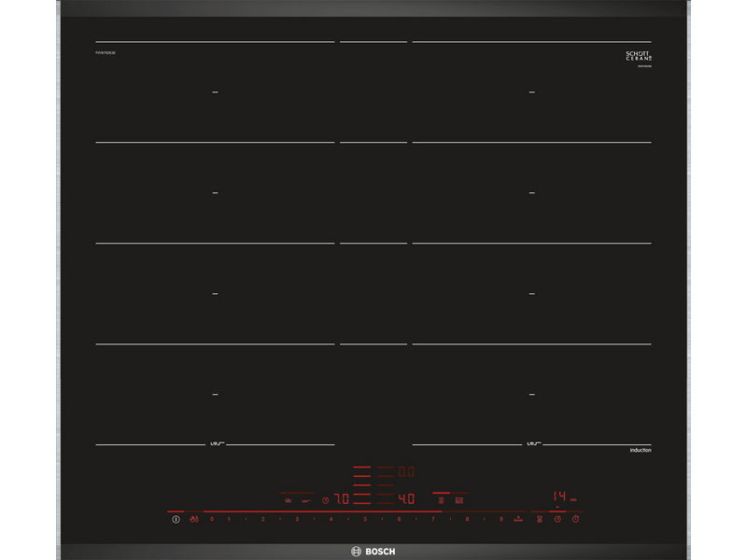Toggle the crossed-zone icon right of 4.0
The width and height of the screenshot is (747, 560).
click(458, 500)
